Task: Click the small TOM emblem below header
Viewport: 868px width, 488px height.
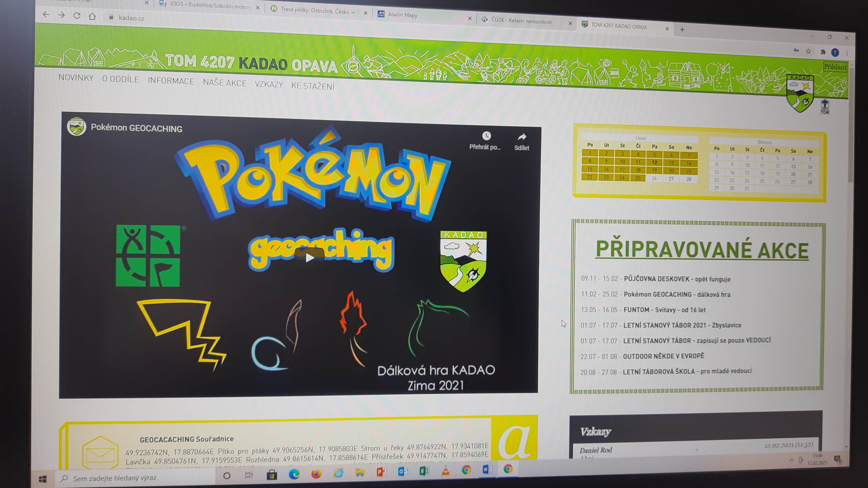Action: coord(824,107)
